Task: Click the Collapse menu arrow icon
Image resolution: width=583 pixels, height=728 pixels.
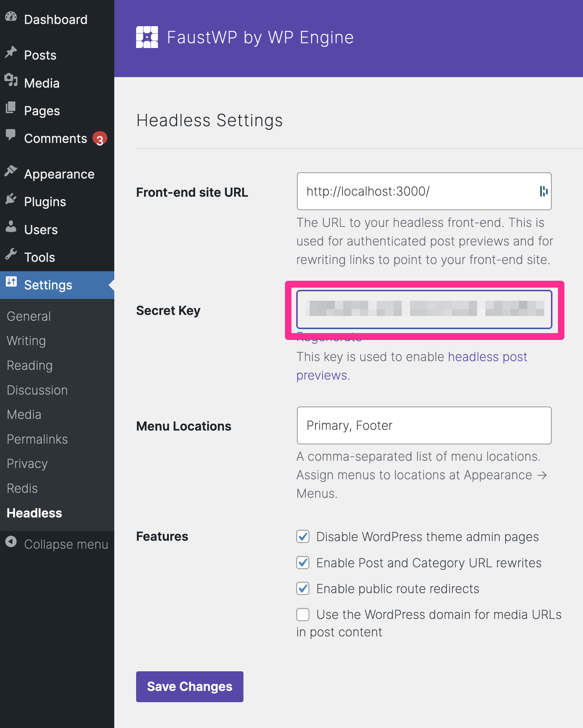Action: 11,541
